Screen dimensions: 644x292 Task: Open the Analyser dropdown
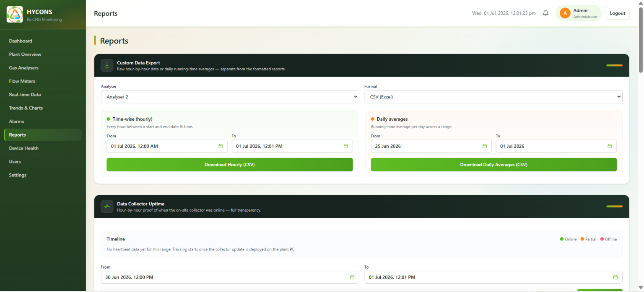coord(230,97)
